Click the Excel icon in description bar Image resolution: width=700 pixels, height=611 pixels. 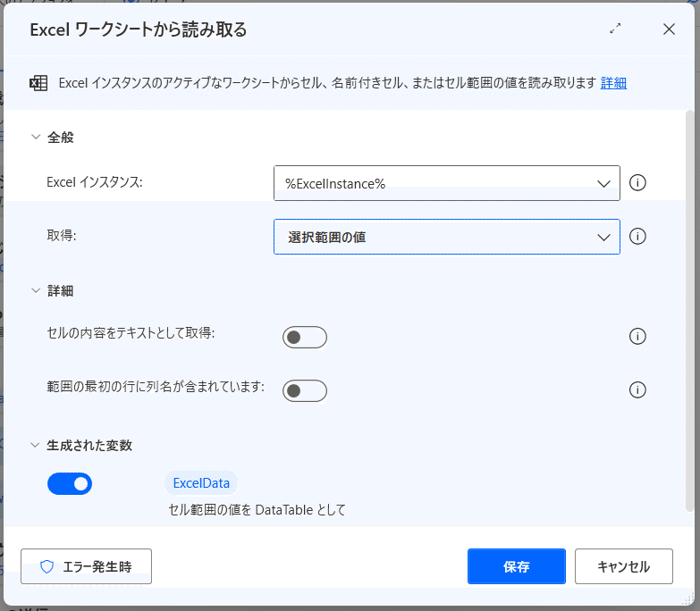[38, 83]
